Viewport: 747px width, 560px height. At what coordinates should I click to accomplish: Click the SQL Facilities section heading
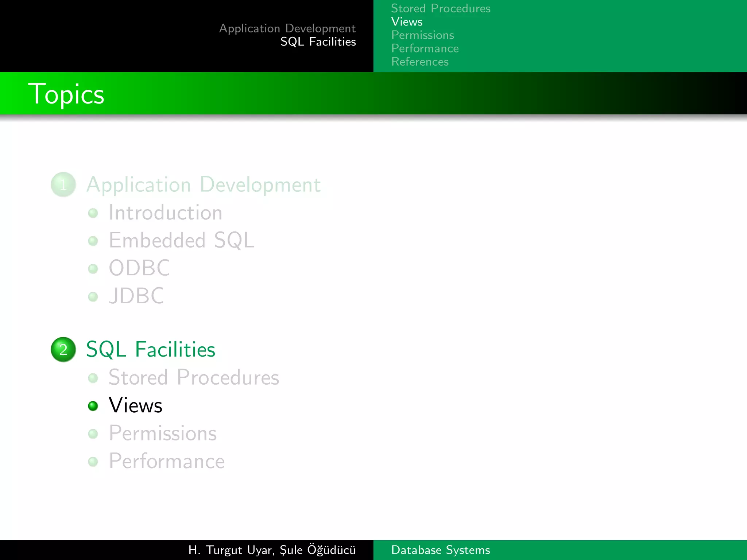(150, 349)
